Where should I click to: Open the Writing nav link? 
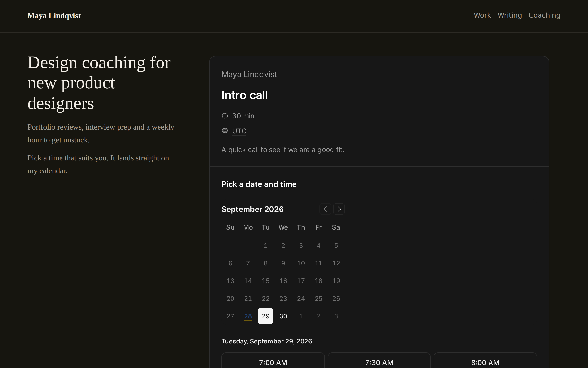[510, 15]
